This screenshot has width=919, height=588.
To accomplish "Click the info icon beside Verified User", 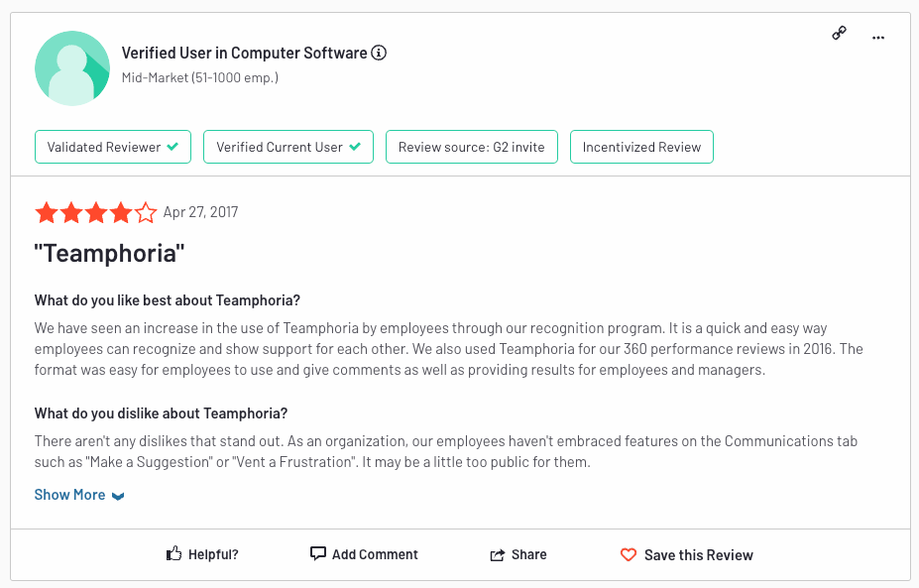I will [x=380, y=53].
